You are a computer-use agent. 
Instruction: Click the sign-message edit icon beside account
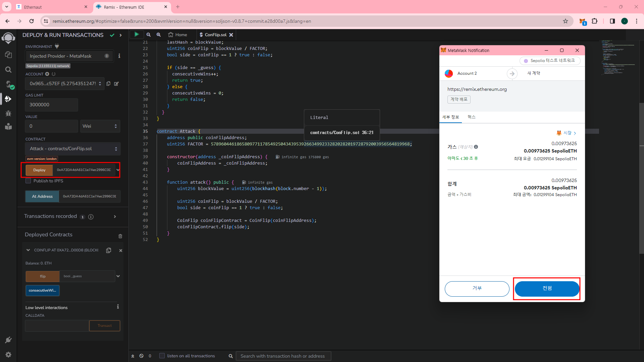click(x=116, y=83)
